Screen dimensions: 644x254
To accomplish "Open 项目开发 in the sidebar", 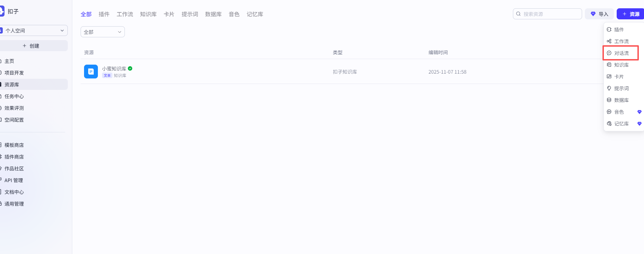I will click(33, 73).
